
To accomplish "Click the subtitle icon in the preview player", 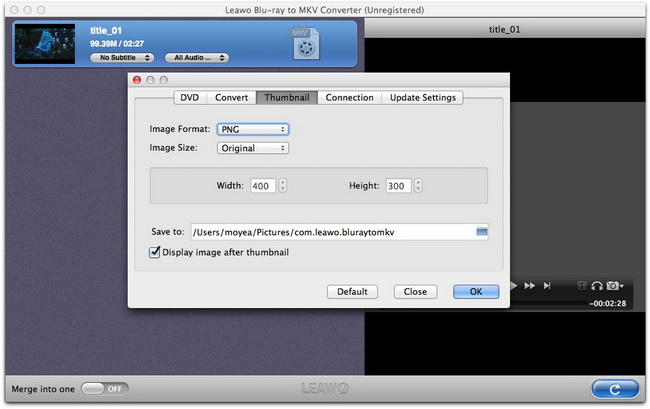I will click(x=582, y=286).
